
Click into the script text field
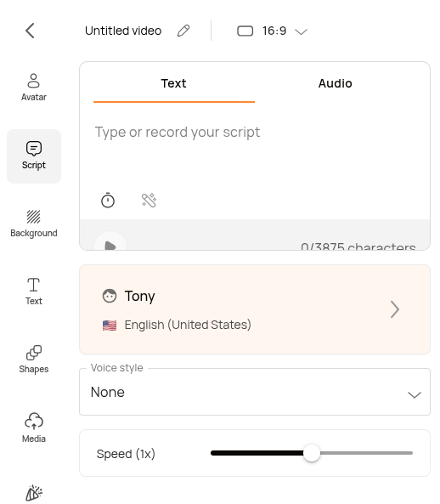[254, 148]
